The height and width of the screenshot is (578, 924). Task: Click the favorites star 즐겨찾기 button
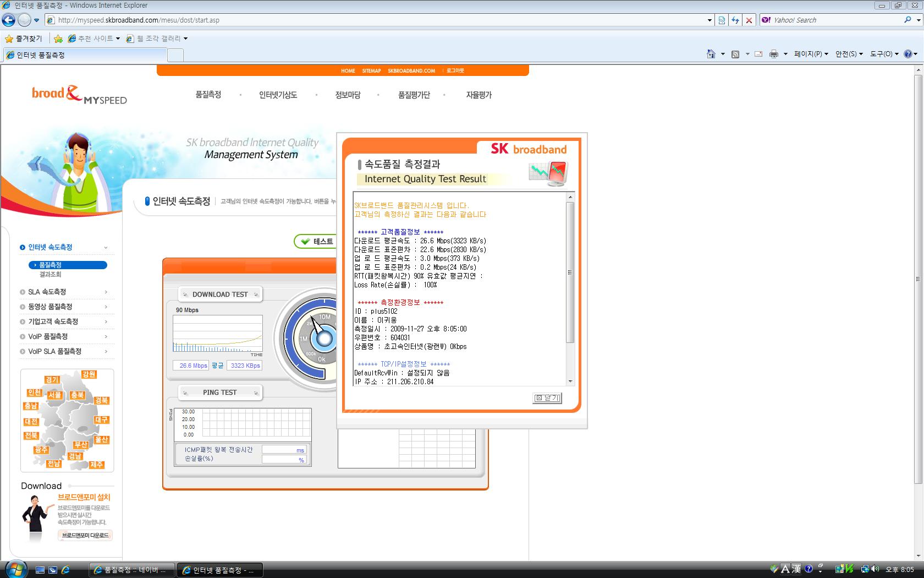(x=24, y=39)
